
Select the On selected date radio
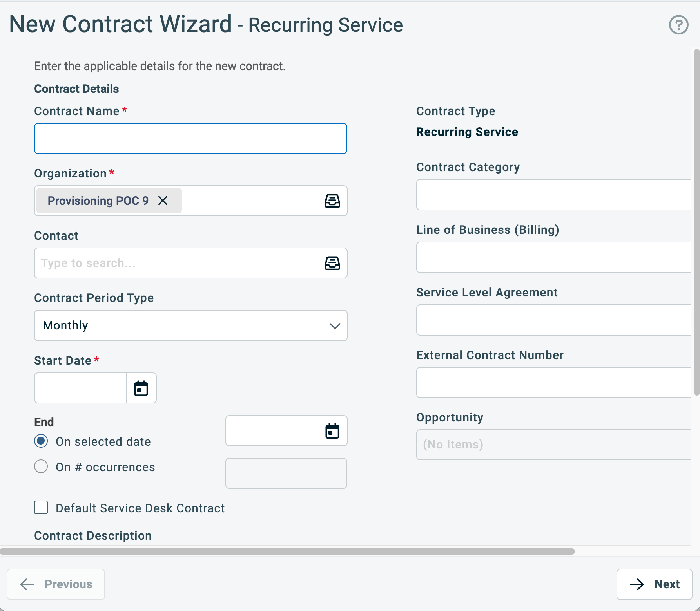point(41,441)
